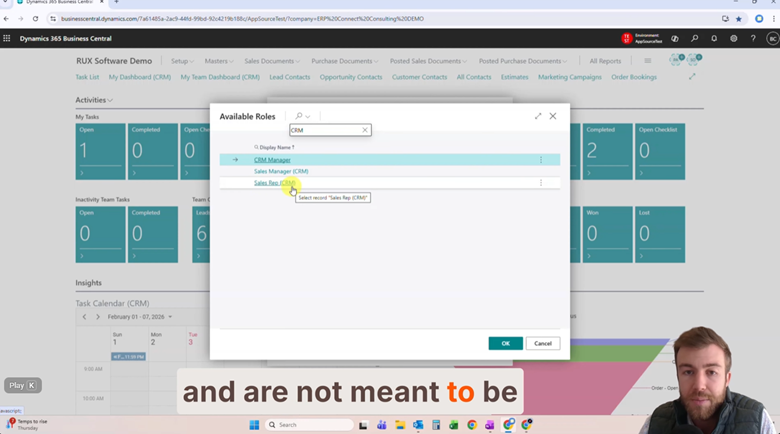Click OK in Available Roles dialog
780x434 pixels.
pos(505,343)
